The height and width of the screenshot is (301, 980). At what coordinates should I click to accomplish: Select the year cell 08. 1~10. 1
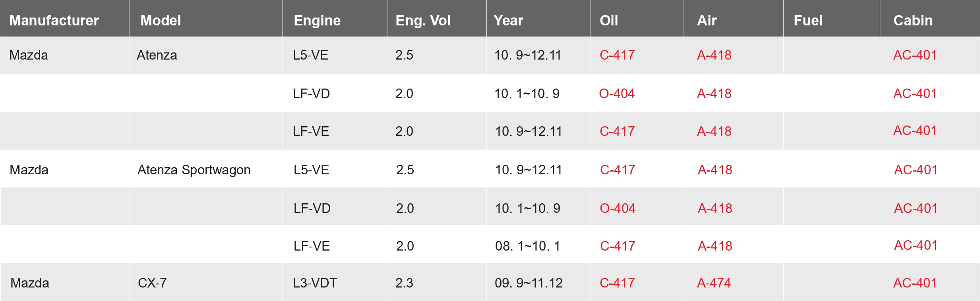(x=528, y=246)
